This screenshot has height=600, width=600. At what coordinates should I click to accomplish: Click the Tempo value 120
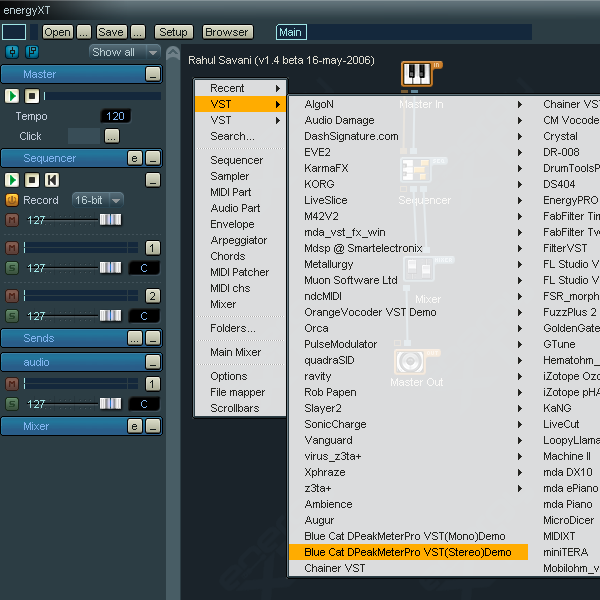(115, 116)
